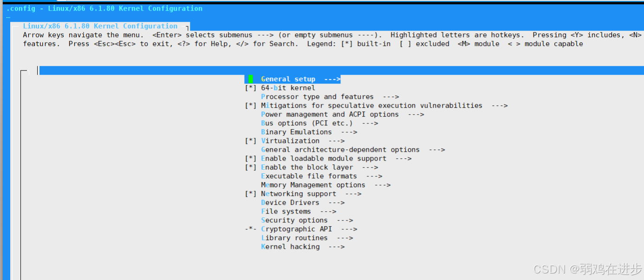The width and height of the screenshot is (644, 280).
Task: Toggle Enable the block layer checkbox
Action: [251, 167]
